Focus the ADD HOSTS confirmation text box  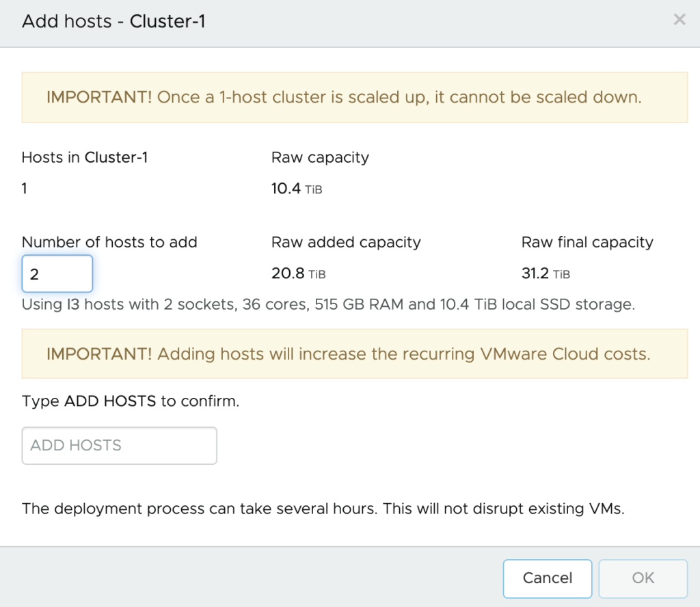119,446
